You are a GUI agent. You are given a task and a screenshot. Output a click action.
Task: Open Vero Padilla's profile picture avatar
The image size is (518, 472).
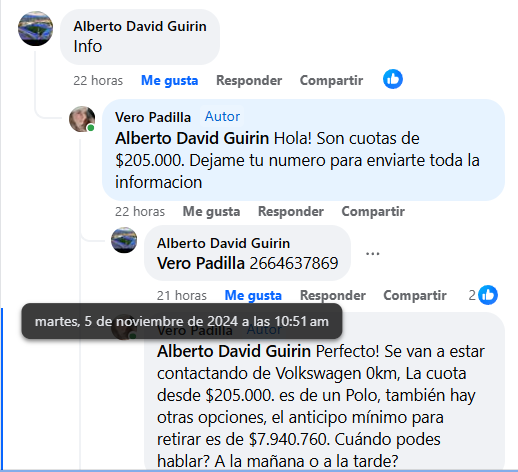(x=82, y=119)
